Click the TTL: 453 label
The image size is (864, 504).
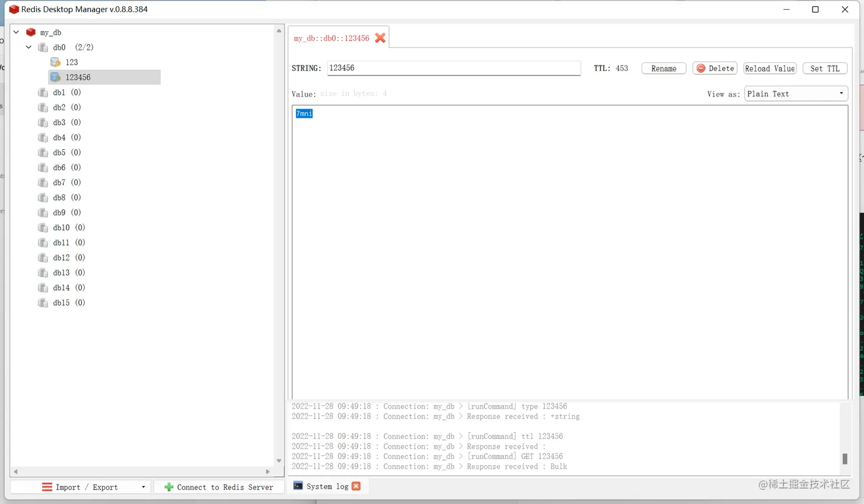(611, 69)
